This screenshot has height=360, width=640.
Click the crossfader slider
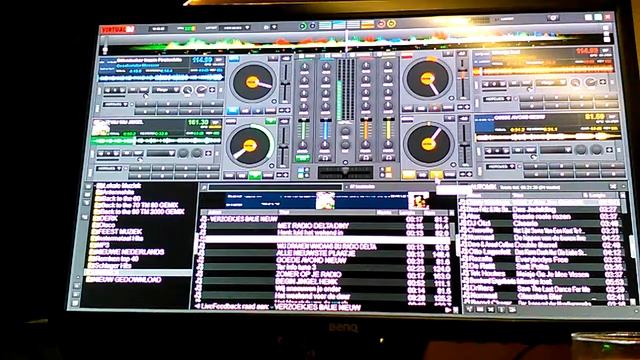coord(345,172)
